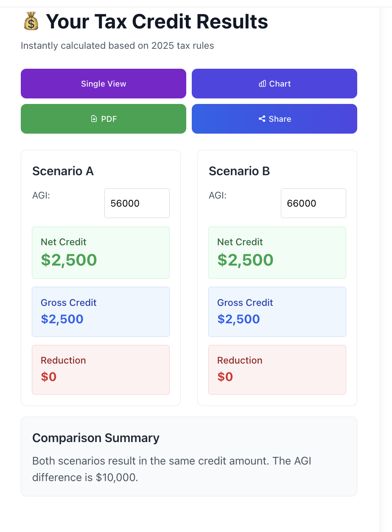Click the money bag emoji in heading

[x=31, y=21]
